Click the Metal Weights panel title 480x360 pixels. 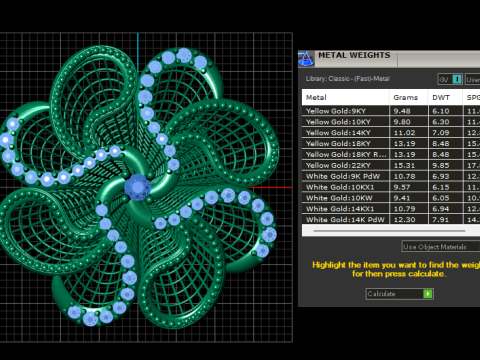(354, 55)
